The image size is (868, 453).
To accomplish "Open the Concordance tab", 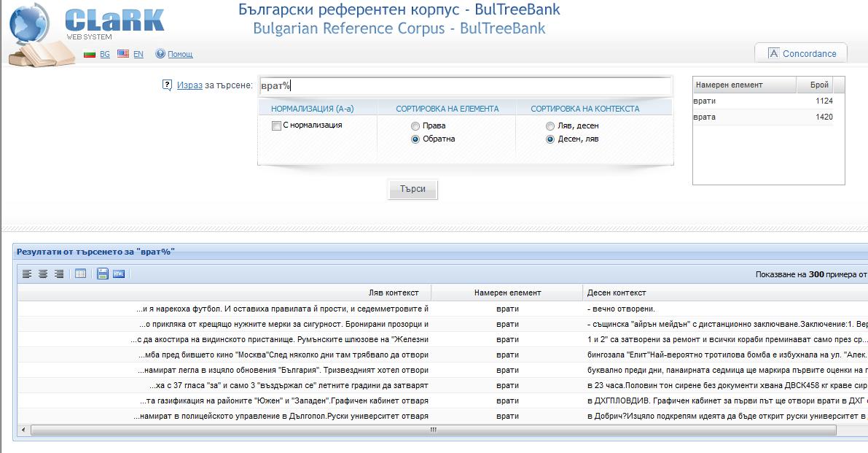I will (801, 53).
